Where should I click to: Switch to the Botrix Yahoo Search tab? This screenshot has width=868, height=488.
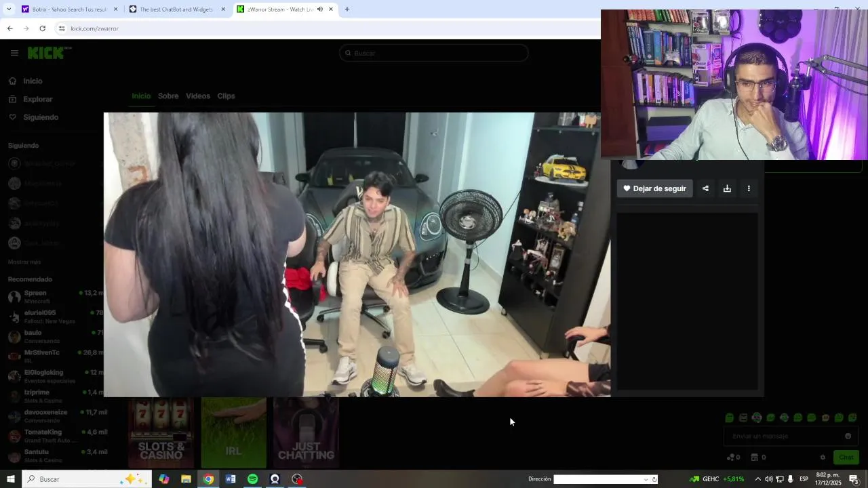68,9
